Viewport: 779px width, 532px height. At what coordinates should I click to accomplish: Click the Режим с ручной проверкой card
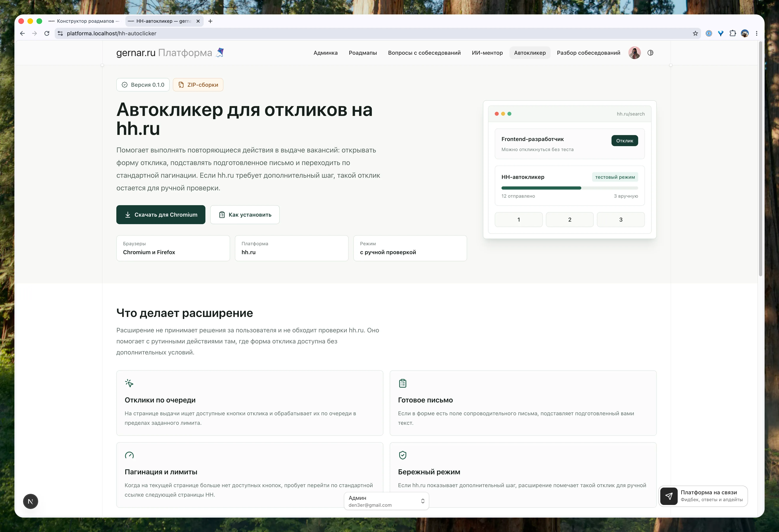click(x=410, y=248)
